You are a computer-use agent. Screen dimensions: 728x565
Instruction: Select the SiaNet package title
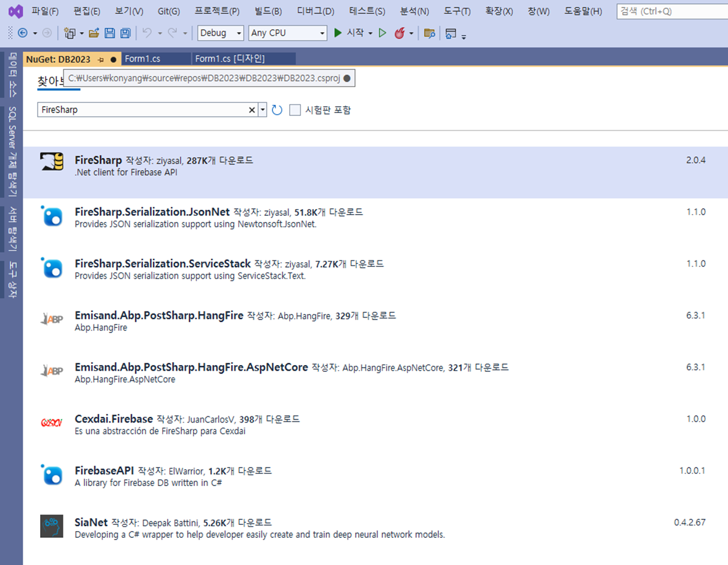(x=91, y=522)
